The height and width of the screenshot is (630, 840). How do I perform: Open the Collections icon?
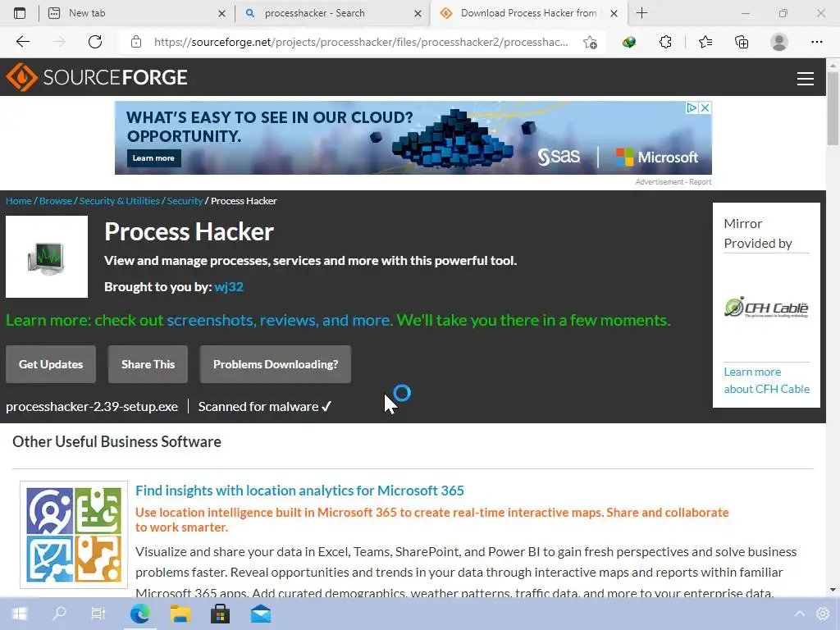[x=742, y=42]
